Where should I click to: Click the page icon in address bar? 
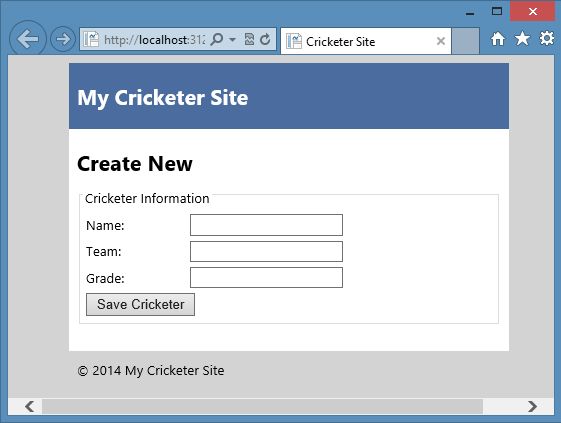tap(91, 39)
